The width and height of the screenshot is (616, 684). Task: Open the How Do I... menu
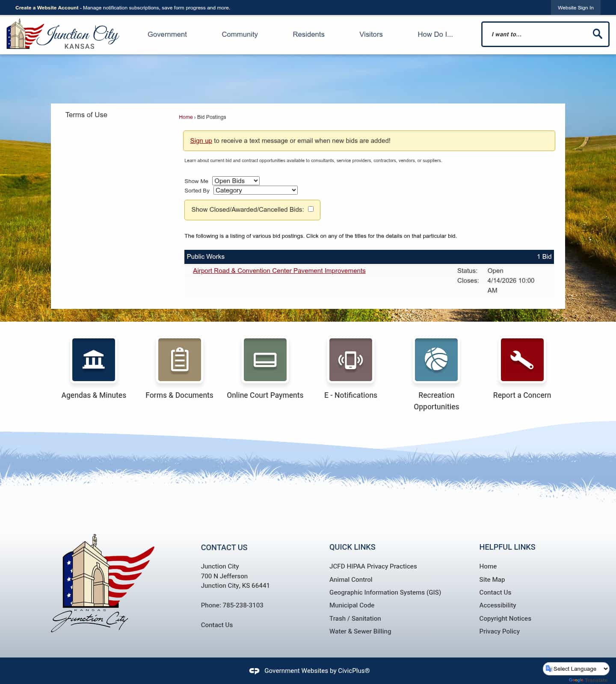(x=435, y=34)
